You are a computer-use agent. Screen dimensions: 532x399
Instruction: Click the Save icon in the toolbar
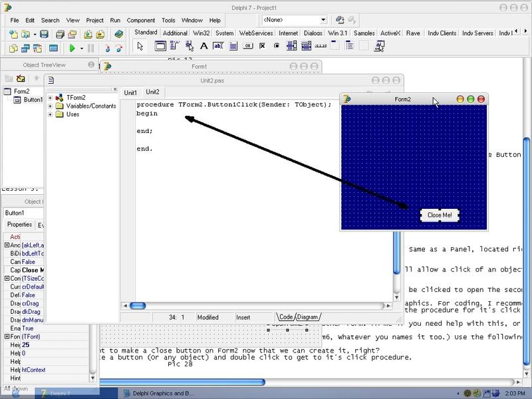coord(44,34)
